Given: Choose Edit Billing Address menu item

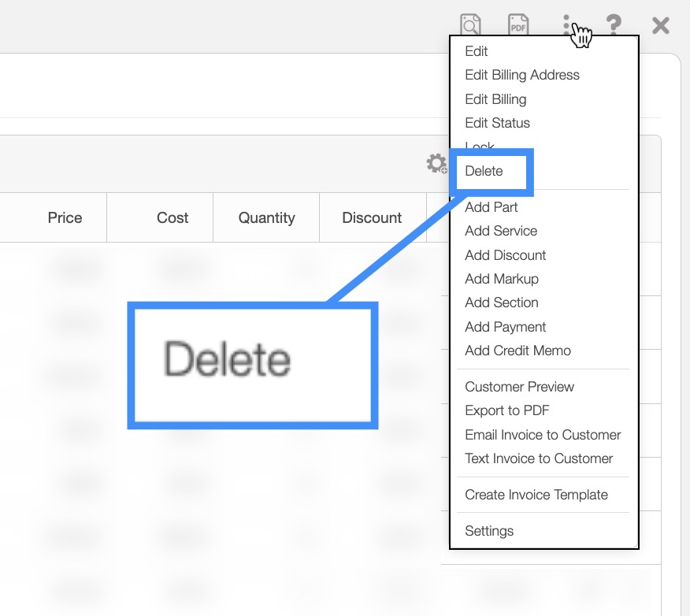Looking at the screenshot, I should click(521, 75).
